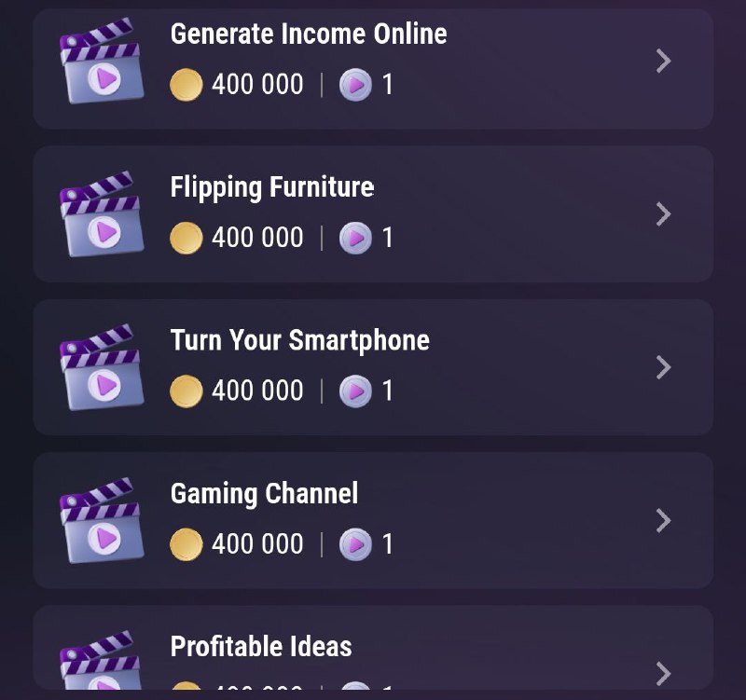The width and height of the screenshot is (746, 700).
Task: Expand the Profitable Ideas chevron
Action: pos(663,673)
